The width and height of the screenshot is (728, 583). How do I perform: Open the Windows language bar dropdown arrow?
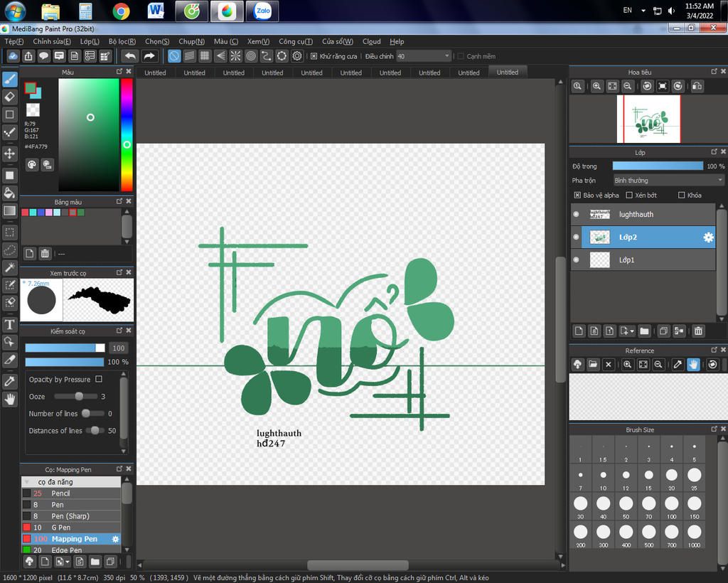pos(643,10)
